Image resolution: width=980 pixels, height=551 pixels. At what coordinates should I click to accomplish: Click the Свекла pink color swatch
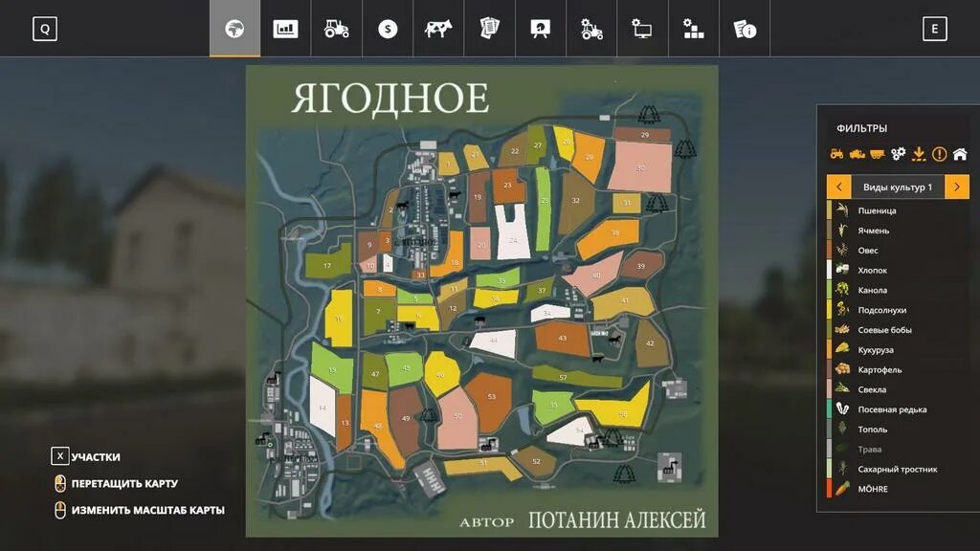coord(830,389)
